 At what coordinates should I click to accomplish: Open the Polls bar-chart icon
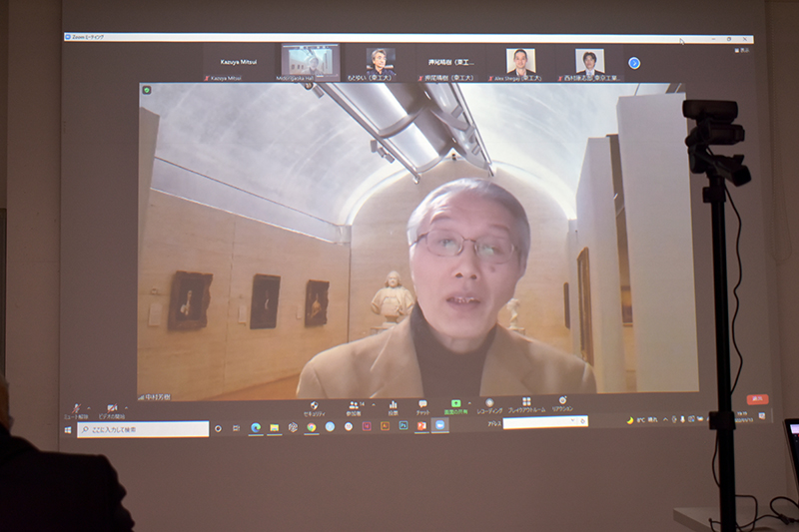[x=393, y=408]
